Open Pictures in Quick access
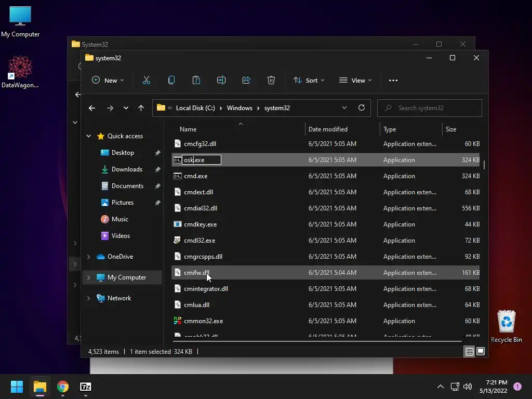 (x=122, y=203)
